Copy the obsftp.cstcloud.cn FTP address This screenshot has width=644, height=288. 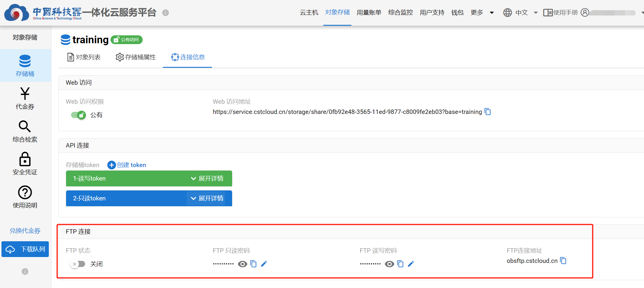[563, 261]
